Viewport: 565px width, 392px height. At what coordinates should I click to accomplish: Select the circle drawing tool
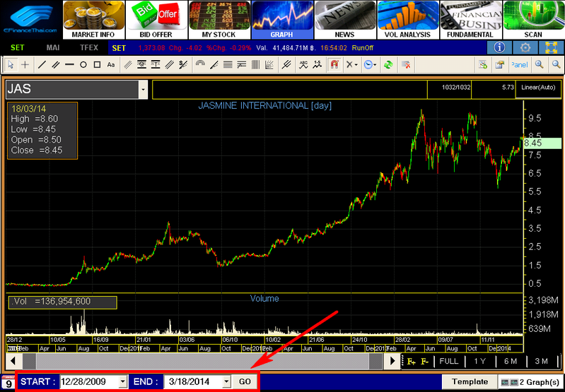(x=83, y=65)
